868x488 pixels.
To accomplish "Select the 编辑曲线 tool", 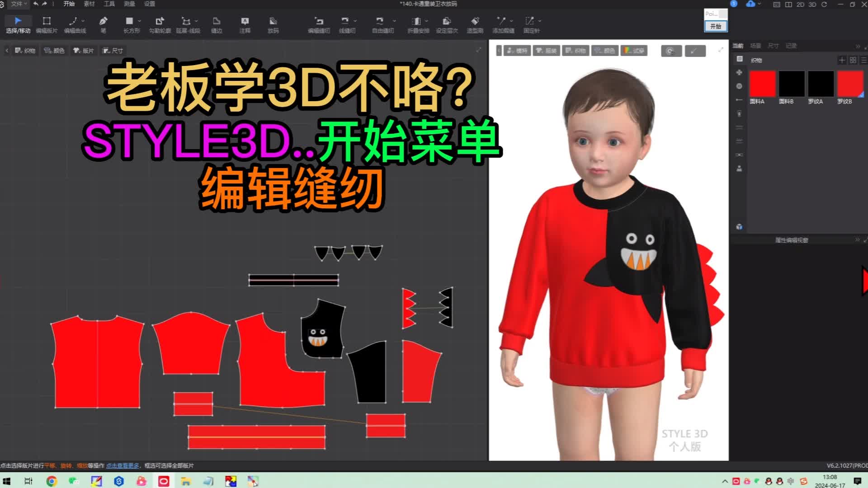I will pos(74,25).
